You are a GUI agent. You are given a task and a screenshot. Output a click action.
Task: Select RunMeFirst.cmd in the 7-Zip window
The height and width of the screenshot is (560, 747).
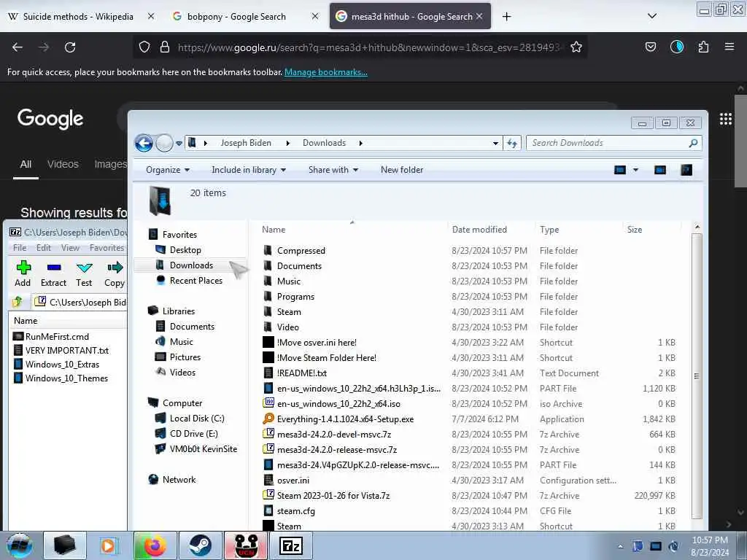point(57,337)
